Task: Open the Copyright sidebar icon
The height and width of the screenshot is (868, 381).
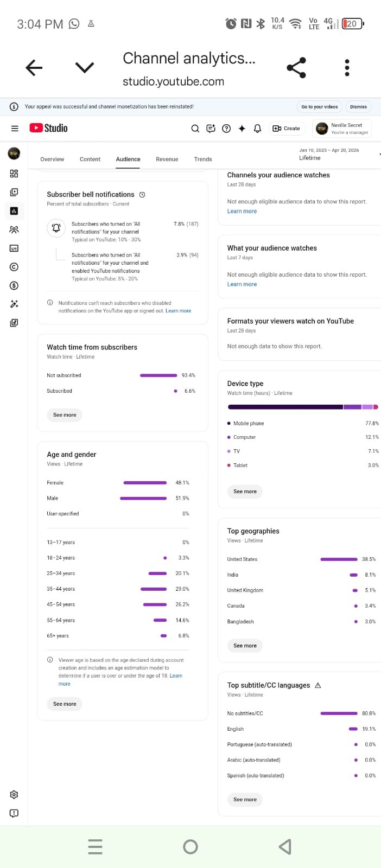Action: tap(14, 267)
